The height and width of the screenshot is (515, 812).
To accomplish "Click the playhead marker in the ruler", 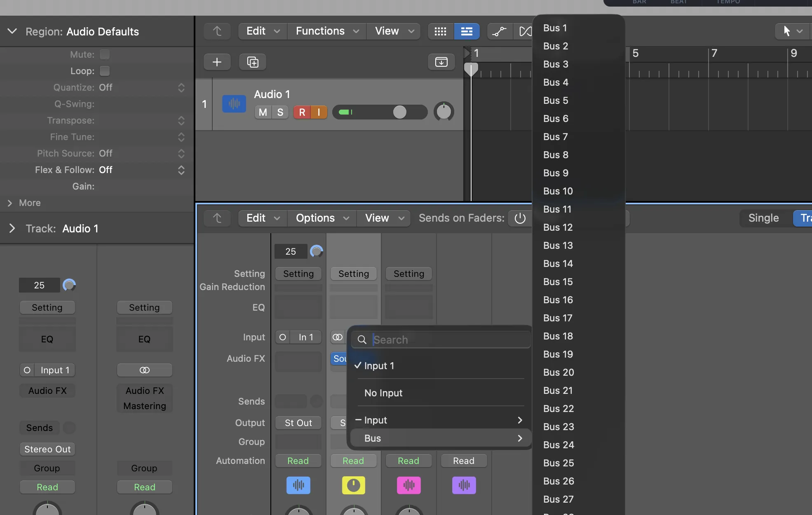I will 471,69.
